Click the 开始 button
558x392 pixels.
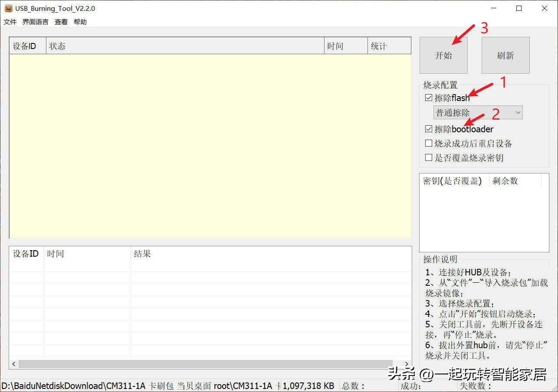click(x=443, y=55)
